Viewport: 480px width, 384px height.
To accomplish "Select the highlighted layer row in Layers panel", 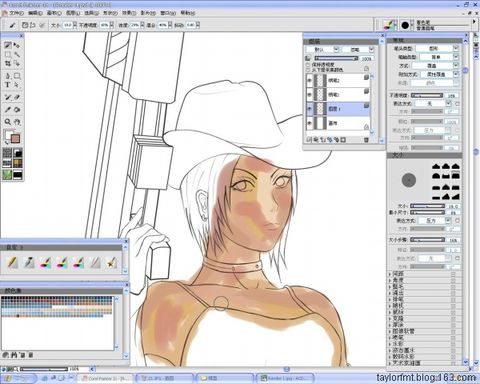I will click(338, 109).
